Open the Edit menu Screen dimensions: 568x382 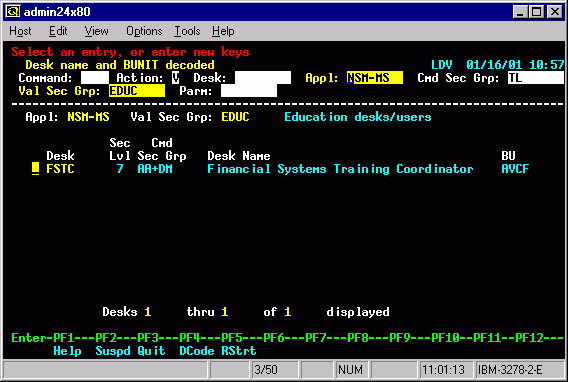click(x=58, y=31)
